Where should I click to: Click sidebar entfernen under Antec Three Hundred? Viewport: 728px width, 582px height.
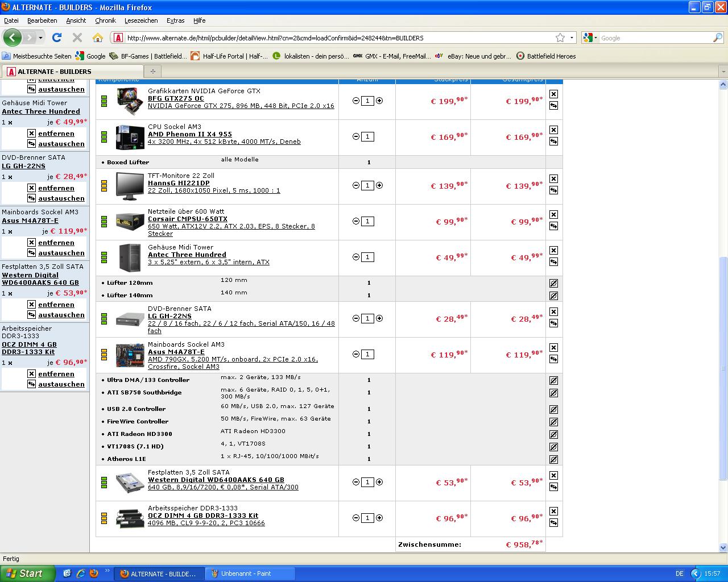coord(56,134)
